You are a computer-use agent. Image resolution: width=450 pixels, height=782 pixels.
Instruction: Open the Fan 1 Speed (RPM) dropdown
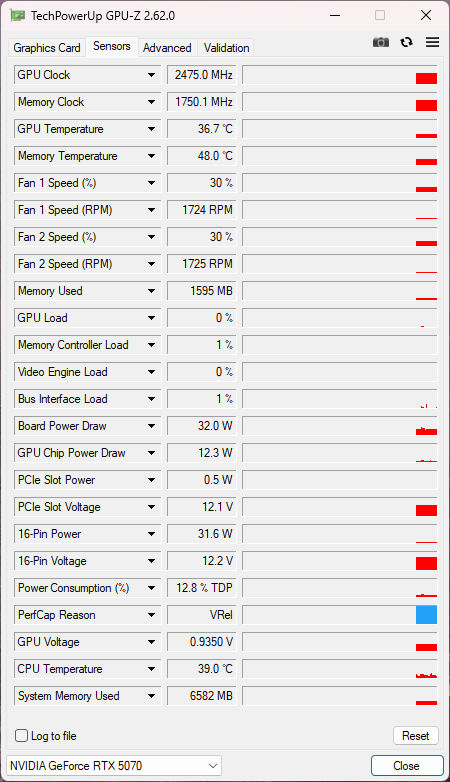pos(151,210)
